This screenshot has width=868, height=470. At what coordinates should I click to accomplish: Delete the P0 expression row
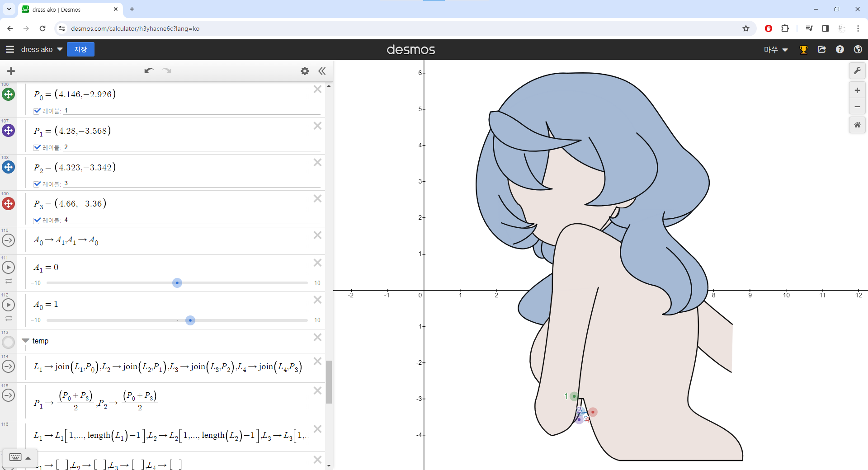[x=317, y=89]
